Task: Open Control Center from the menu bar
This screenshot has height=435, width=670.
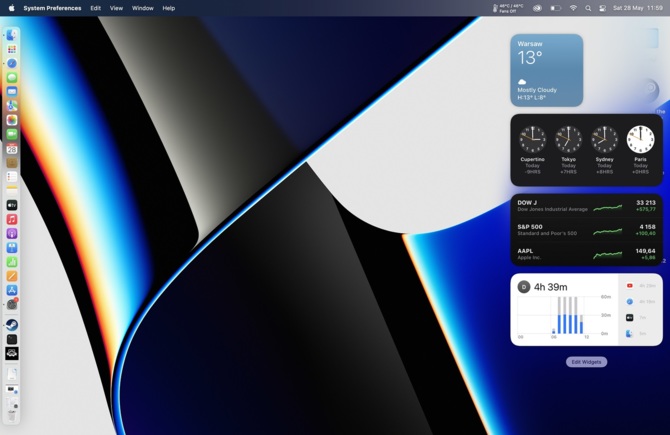Action: [x=602, y=8]
